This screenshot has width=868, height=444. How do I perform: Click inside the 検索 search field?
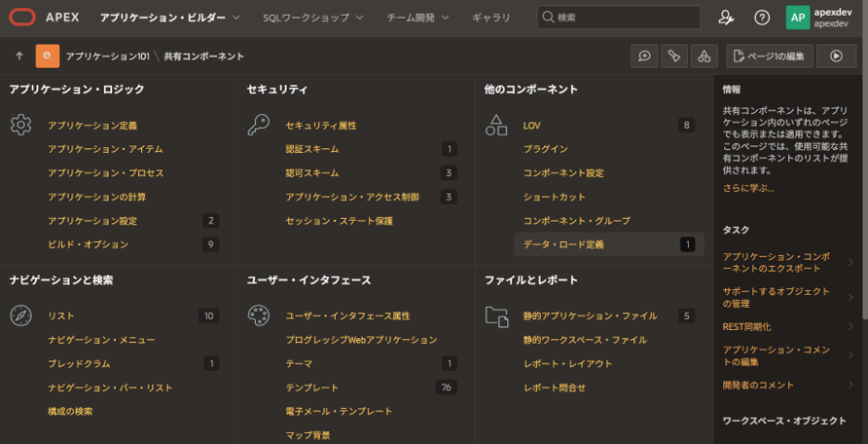pos(619,18)
